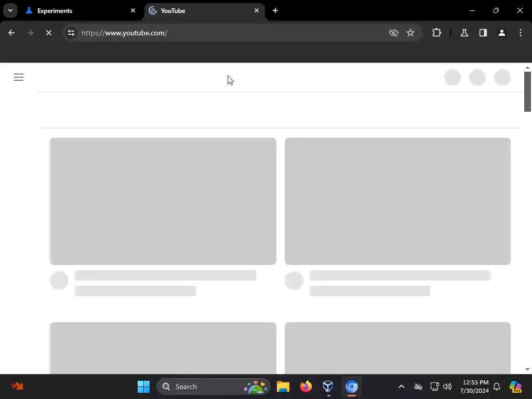Open a new tab with plus button
The image size is (532, 399).
tap(275, 10)
